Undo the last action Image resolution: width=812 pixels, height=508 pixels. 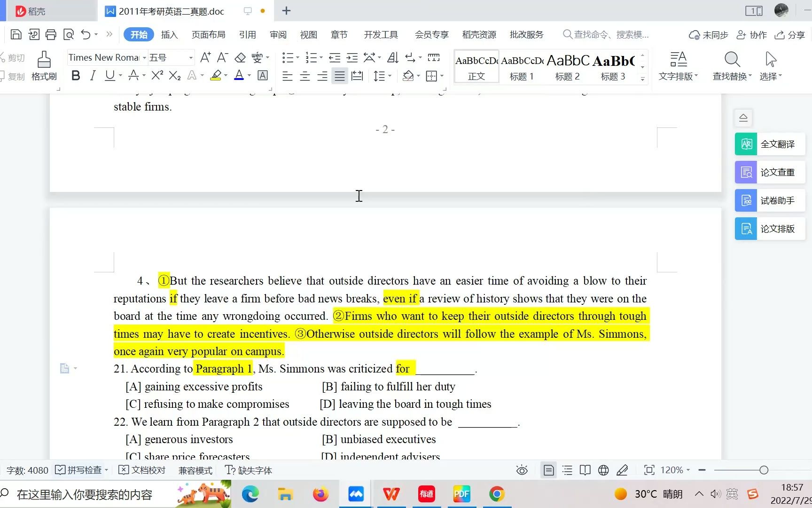[86, 34]
